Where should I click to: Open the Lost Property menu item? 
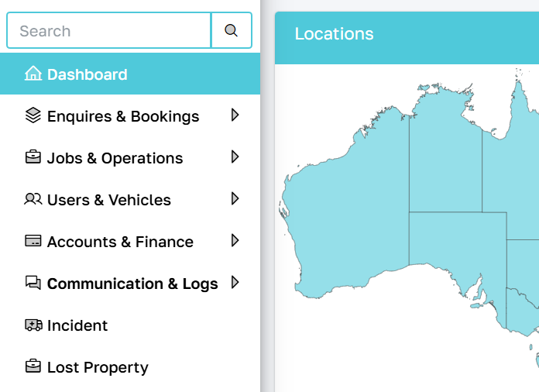pos(98,367)
